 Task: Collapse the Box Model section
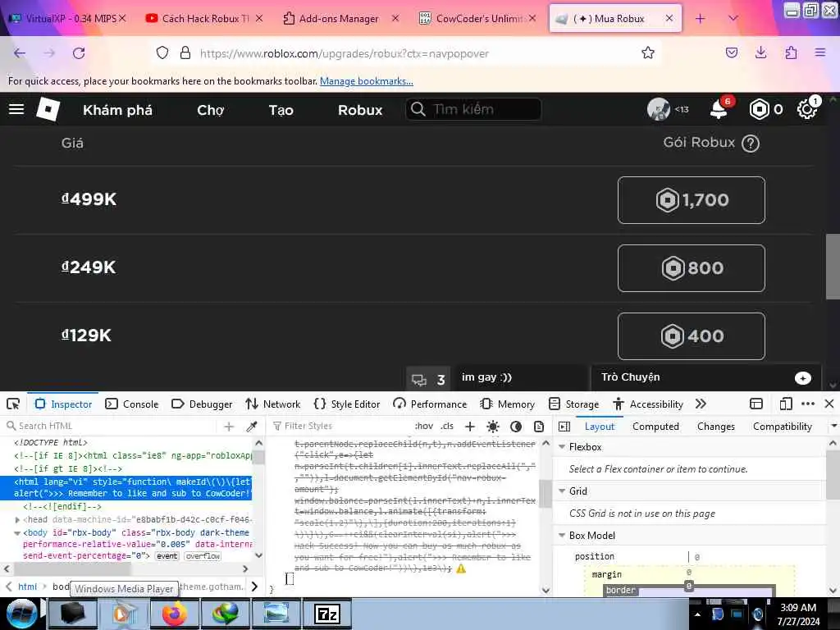(x=562, y=535)
